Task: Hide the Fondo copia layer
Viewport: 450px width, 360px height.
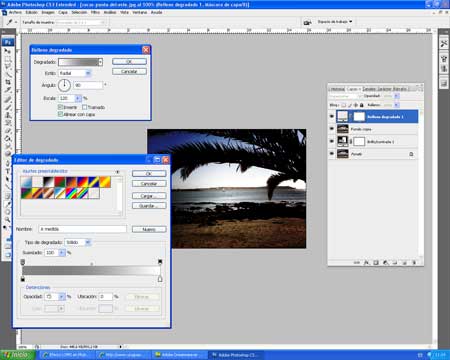Action: tap(332, 129)
